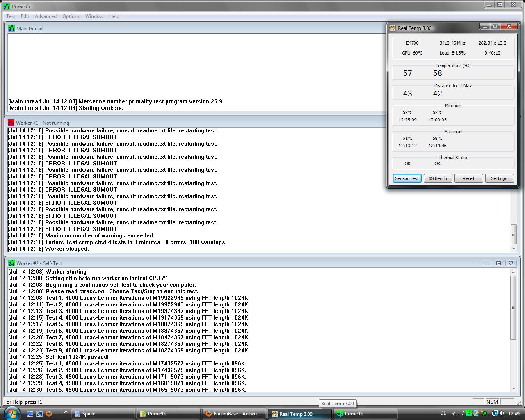The image size is (525, 420).
Task: Click the 'For Help, press F1' status text
Action: point(23,402)
